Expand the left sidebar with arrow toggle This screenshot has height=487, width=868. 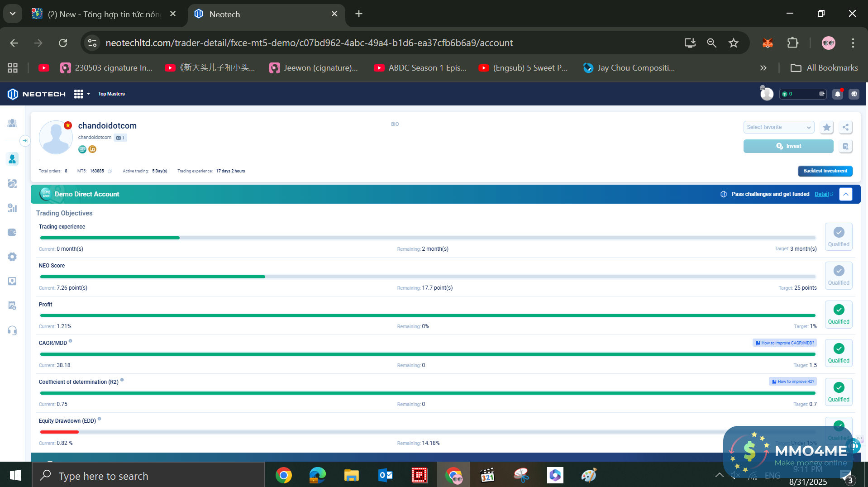(x=25, y=141)
